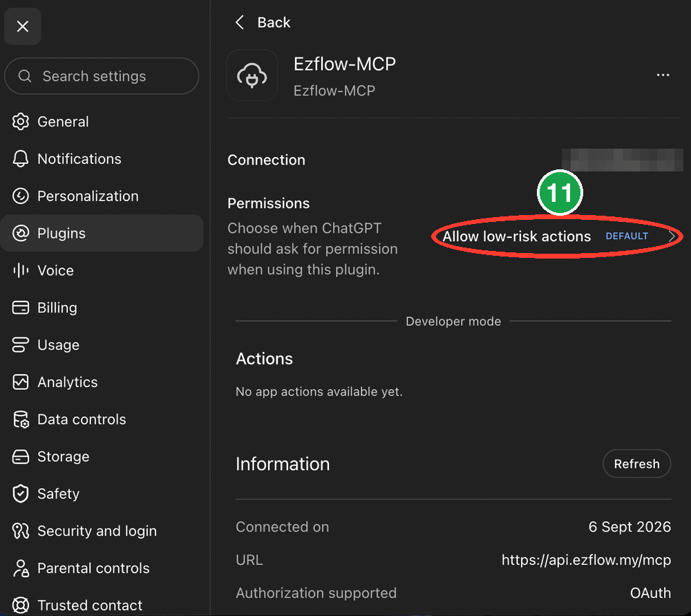
Task: Click the Usage icon
Action: 21,345
